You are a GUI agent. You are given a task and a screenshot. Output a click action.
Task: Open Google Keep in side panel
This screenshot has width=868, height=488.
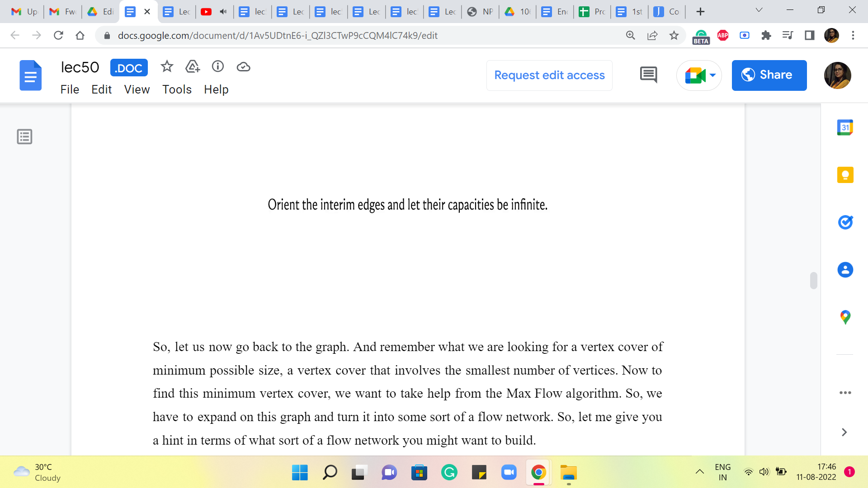(845, 175)
